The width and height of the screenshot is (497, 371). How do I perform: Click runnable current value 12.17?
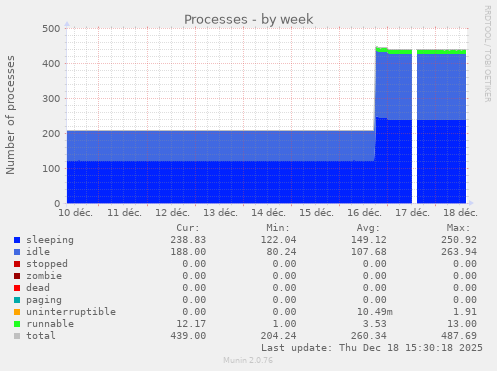tap(191, 324)
